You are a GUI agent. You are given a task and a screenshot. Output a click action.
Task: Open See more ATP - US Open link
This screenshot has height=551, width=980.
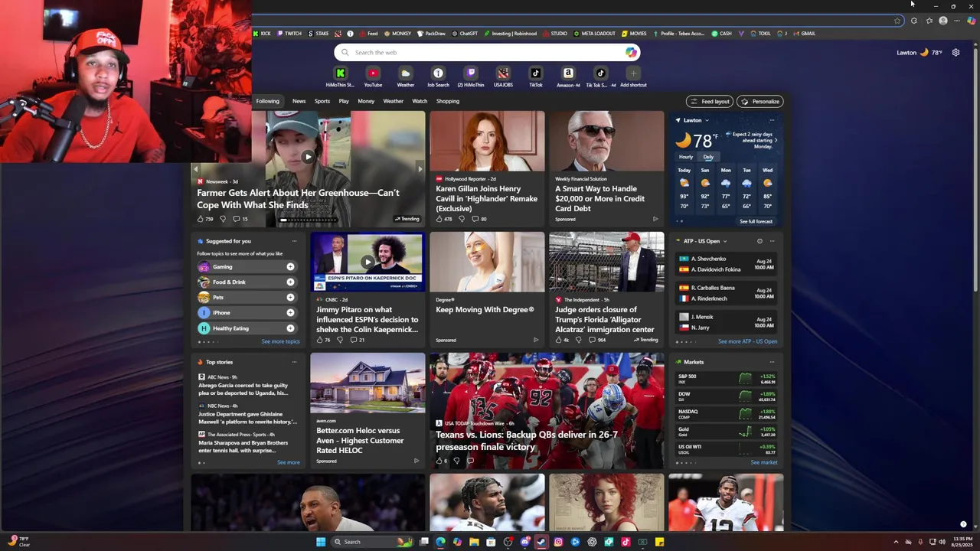coord(747,341)
